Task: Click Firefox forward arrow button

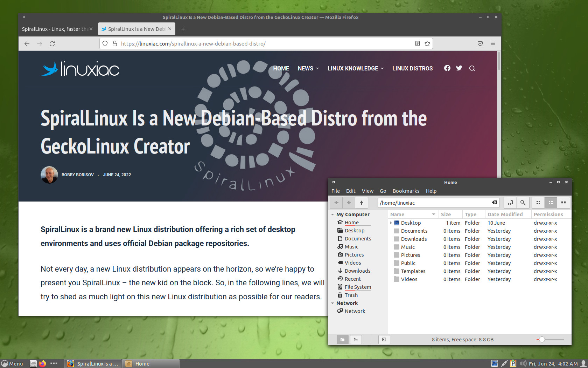Action: (40, 43)
